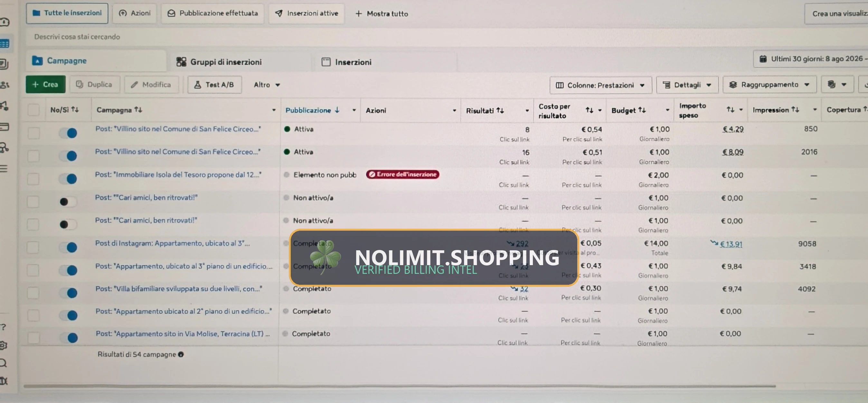Select the Gruppi di inserzioni tab
868x403 pixels.
pos(219,62)
